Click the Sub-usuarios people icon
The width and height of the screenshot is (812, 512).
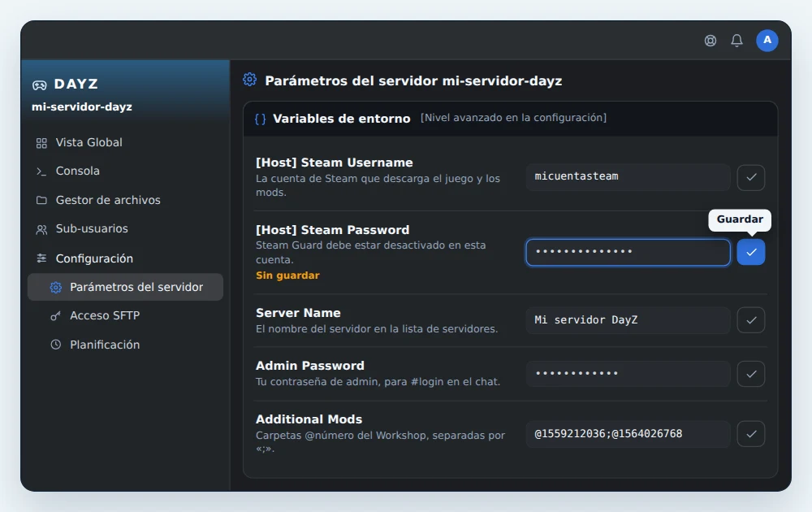41,229
